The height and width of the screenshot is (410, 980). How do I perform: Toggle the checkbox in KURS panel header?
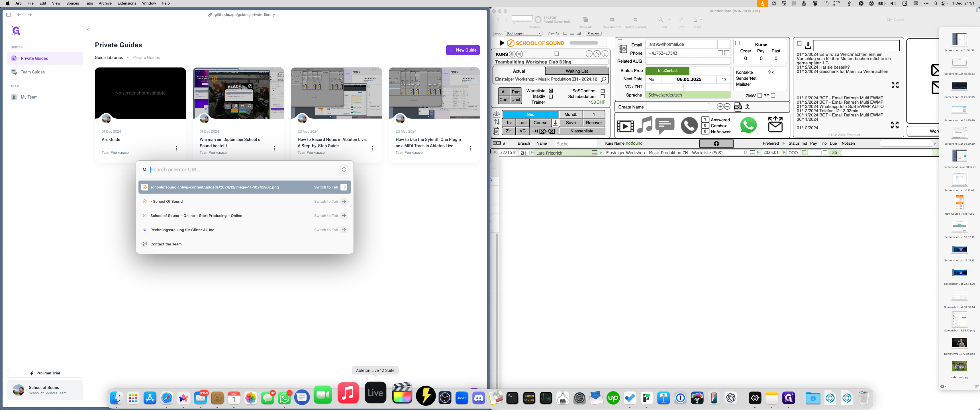pyautogui.click(x=557, y=54)
